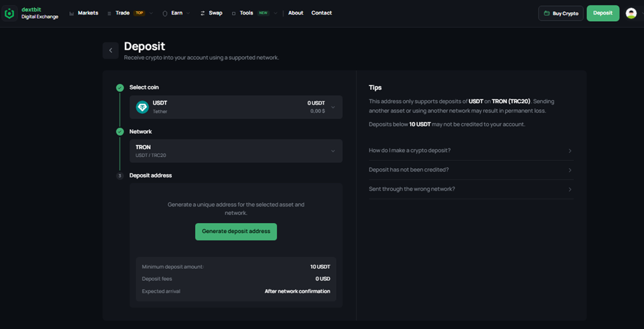
Task: Click the Swap arrows icon
Action: 202,14
